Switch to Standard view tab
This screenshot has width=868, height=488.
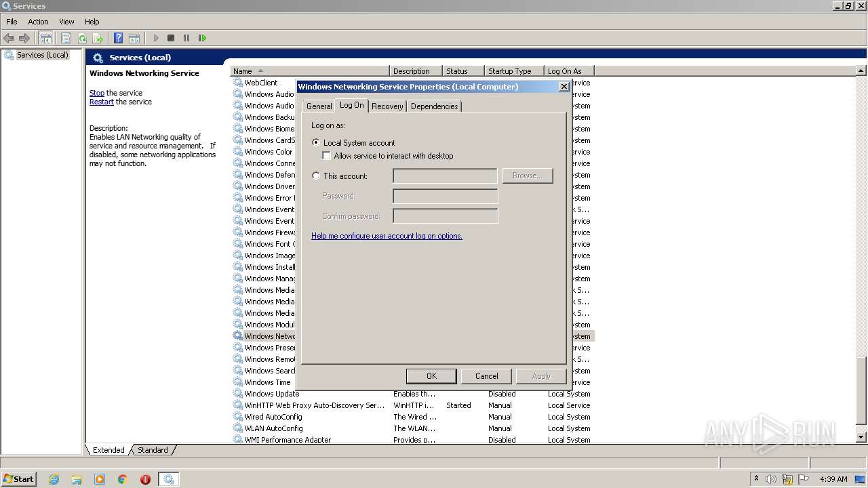pos(153,450)
